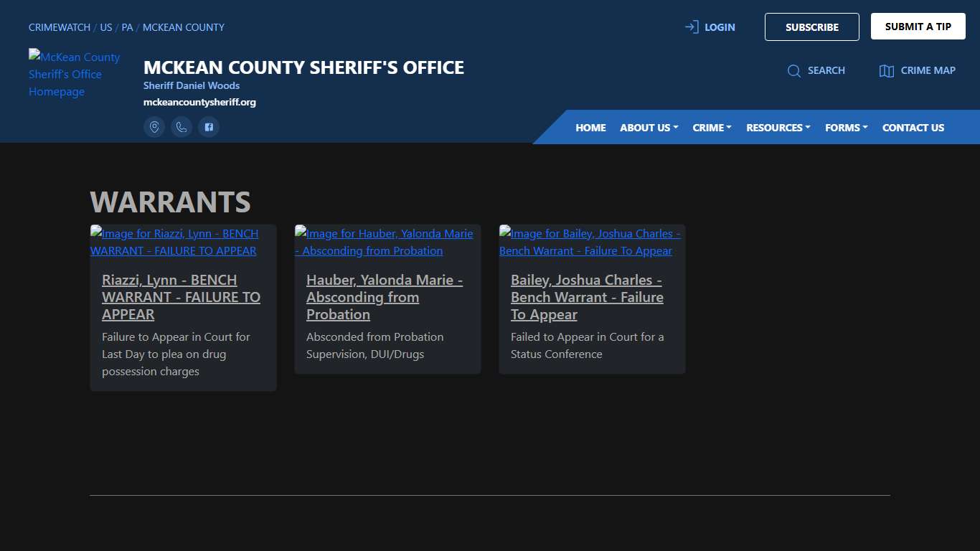Click the Login arrow icon

(x=691, y=26)
